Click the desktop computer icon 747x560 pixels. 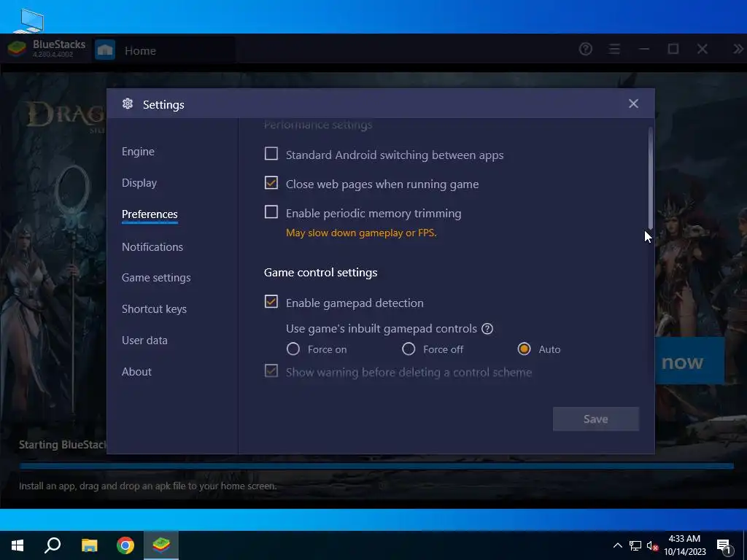[x=29, y=20]
